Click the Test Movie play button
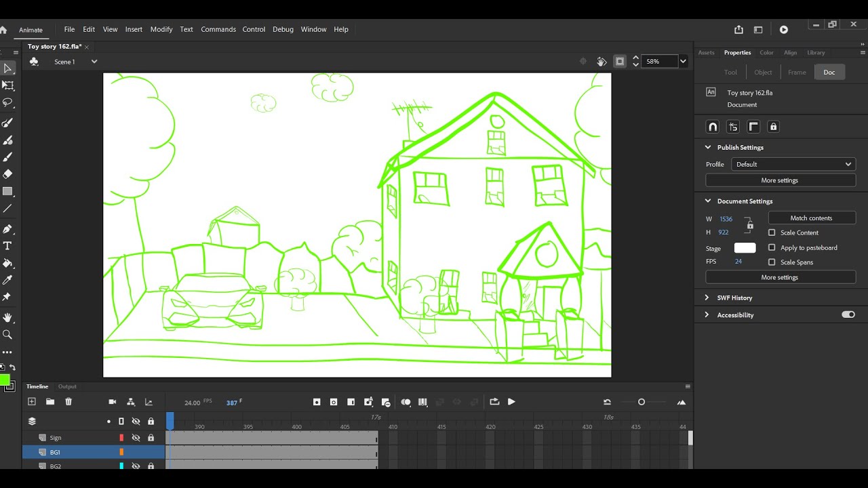 pos(784,30)
